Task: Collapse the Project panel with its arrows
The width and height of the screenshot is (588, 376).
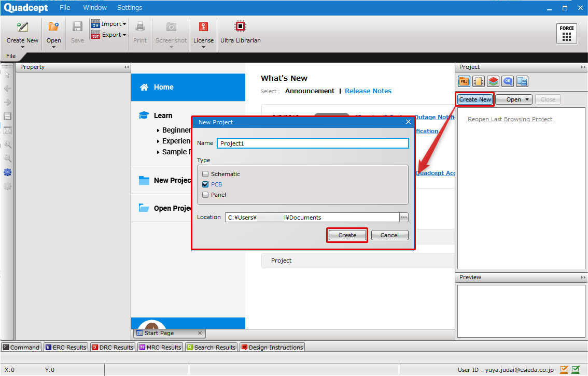Action: 583,67
